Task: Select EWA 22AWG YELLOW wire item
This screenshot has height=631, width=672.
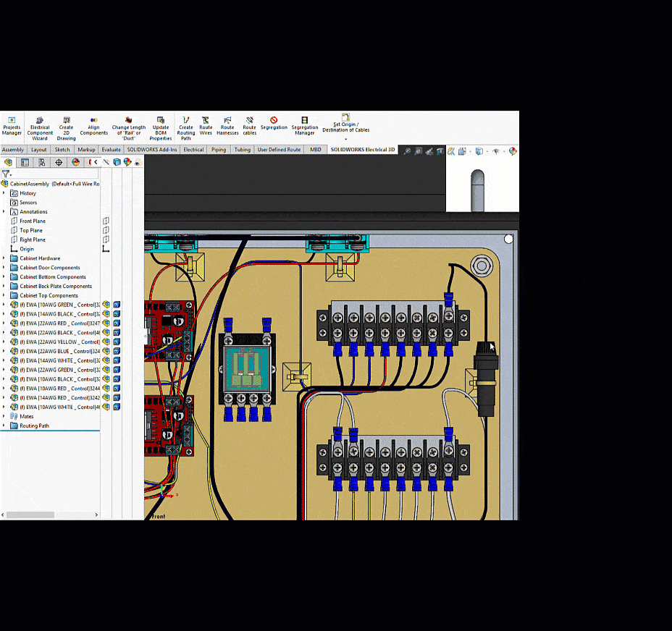Action: coord(56,342)
